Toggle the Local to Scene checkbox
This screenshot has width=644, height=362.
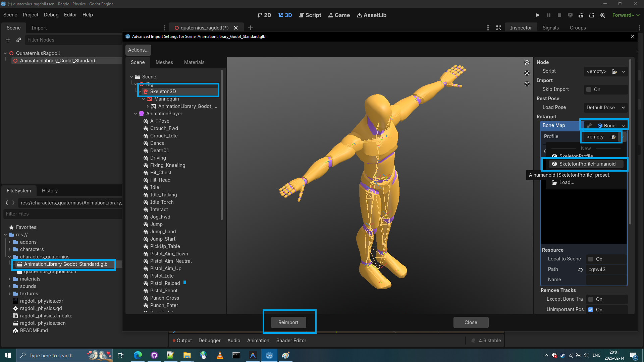[x=591, y=259]
